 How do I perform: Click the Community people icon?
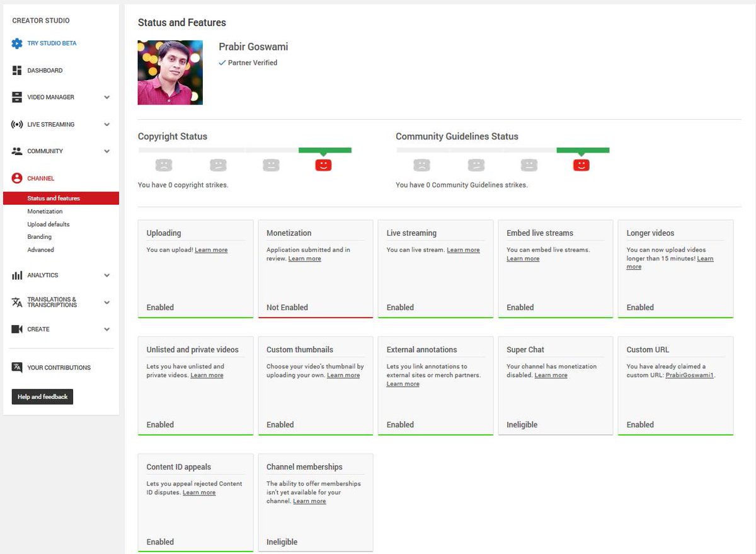17,151
